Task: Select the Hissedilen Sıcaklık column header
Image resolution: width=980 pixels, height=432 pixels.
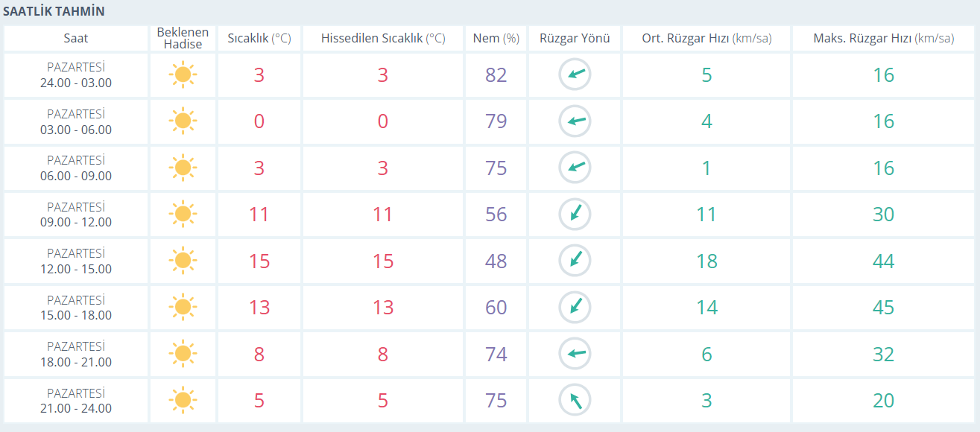Action: (382, 39)
